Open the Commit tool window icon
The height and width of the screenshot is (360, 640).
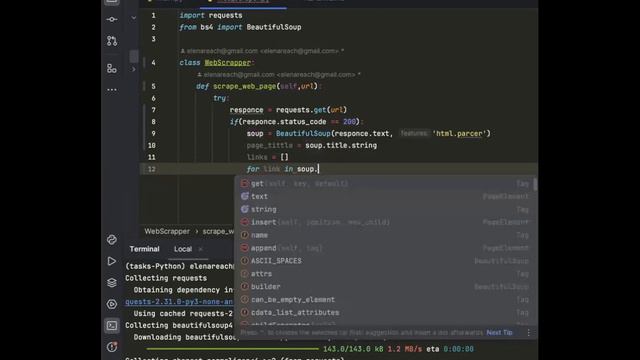coord(112,19)
